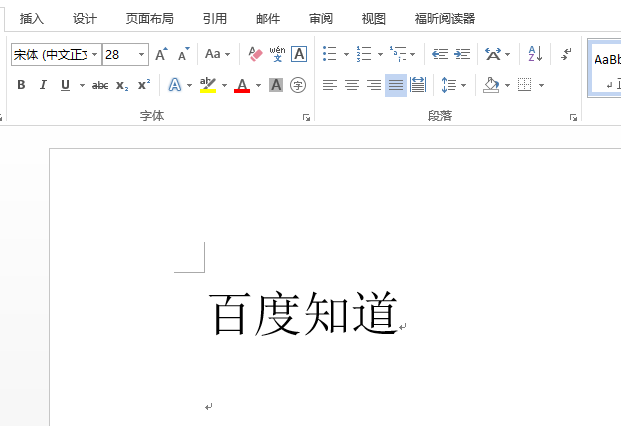
Task: Open the enclosed character tool
Action: (298, 85)
